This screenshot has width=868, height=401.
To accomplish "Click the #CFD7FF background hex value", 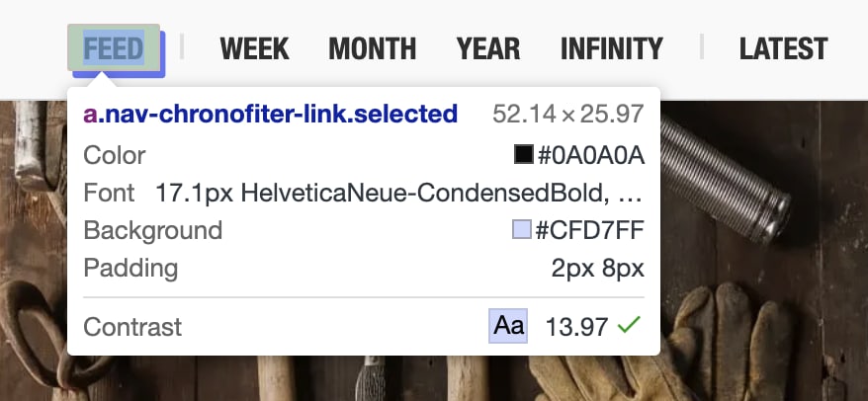I will point(590,231).
